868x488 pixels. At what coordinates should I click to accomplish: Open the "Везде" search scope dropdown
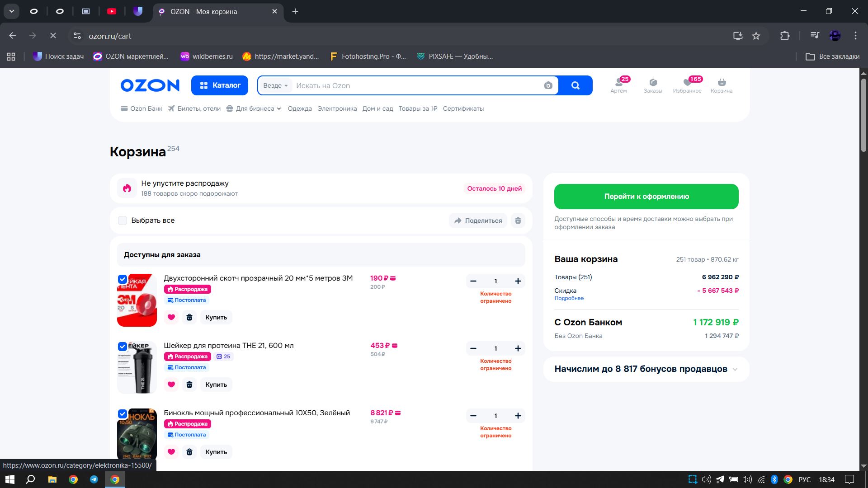click(275, 85)
